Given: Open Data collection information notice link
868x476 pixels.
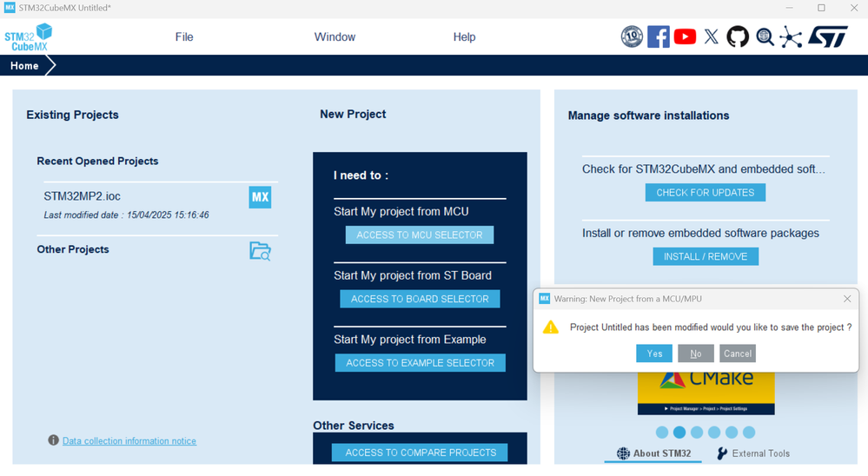Looking at the screenshot, I should (129, 441).
